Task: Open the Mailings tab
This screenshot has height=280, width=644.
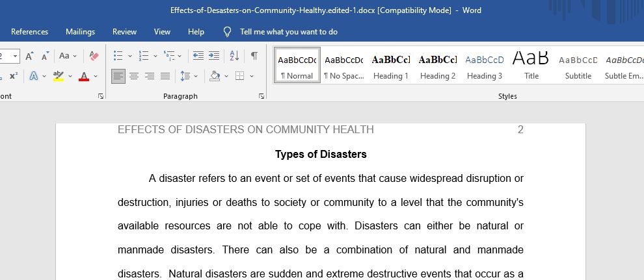Action: (x=81, y=32)
